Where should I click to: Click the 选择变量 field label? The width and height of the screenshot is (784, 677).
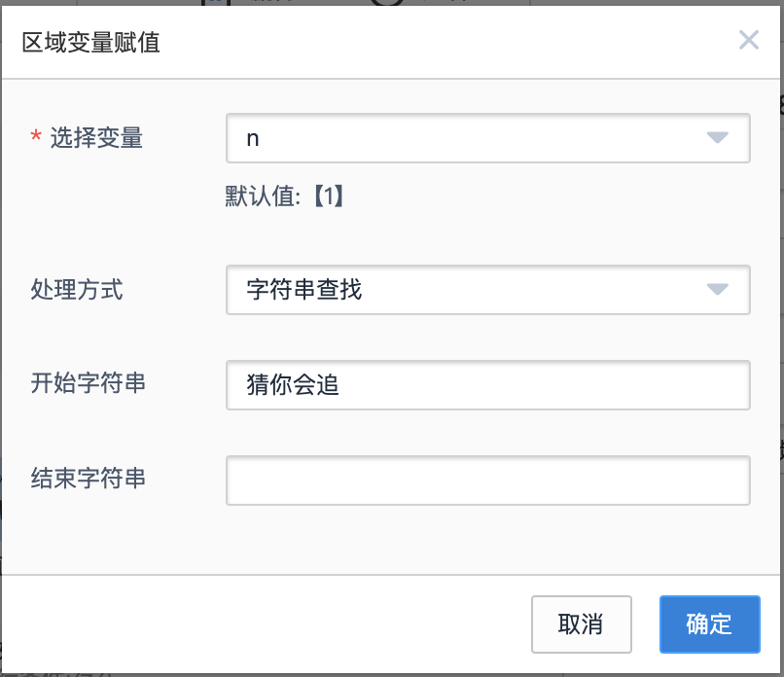(x=96, y=137)
